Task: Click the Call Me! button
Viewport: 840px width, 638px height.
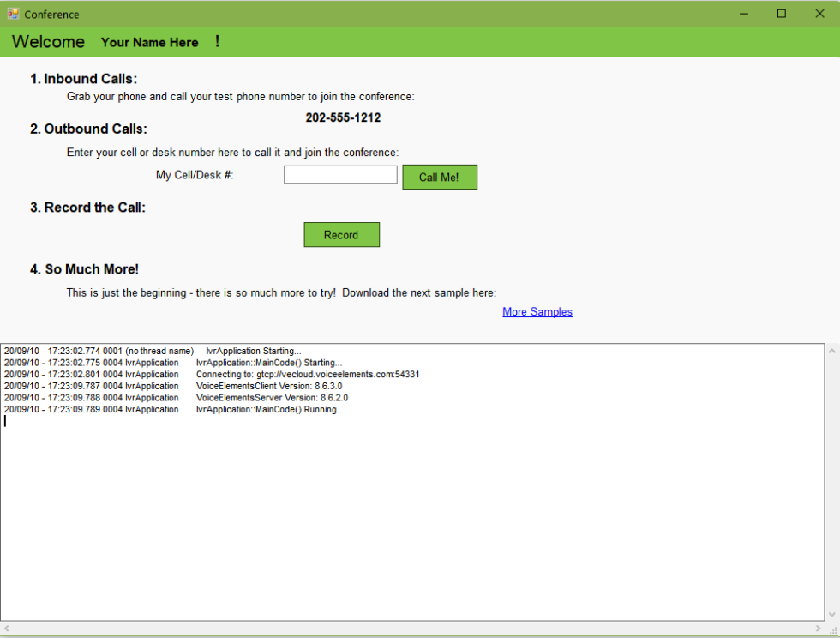Action: pyautogui.click(x=440, y=177)
